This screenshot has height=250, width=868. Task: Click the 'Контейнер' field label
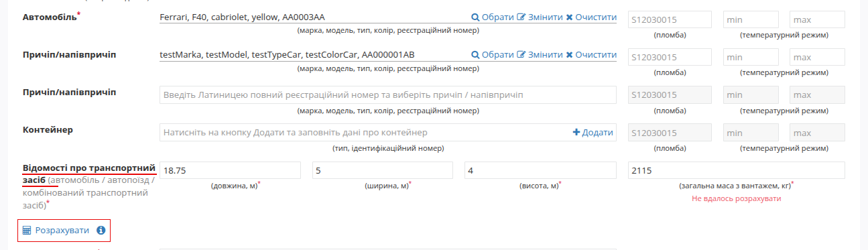pos(48,129)
